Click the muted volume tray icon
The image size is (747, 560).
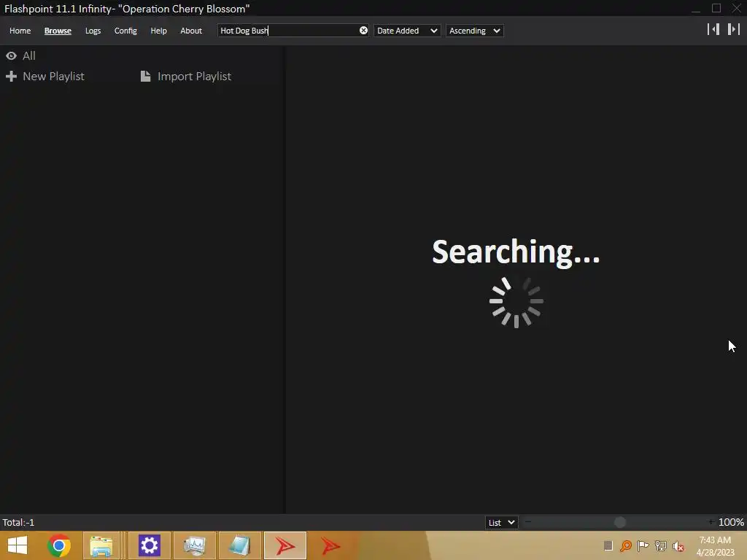678,545
